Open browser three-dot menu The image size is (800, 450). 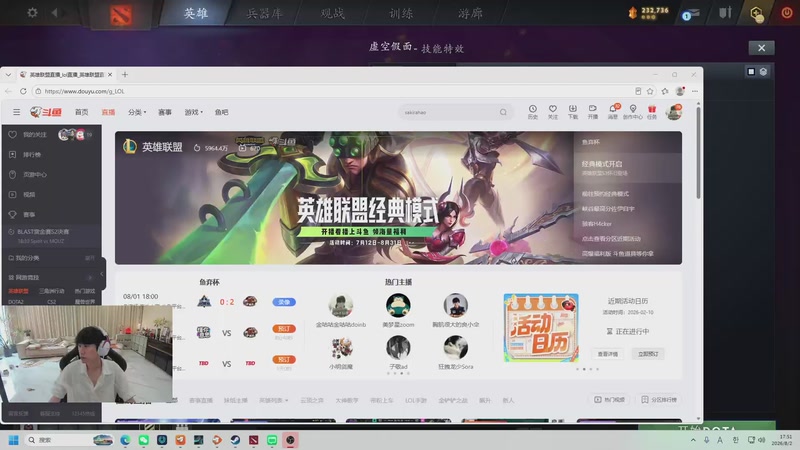[x=694, y=91]
